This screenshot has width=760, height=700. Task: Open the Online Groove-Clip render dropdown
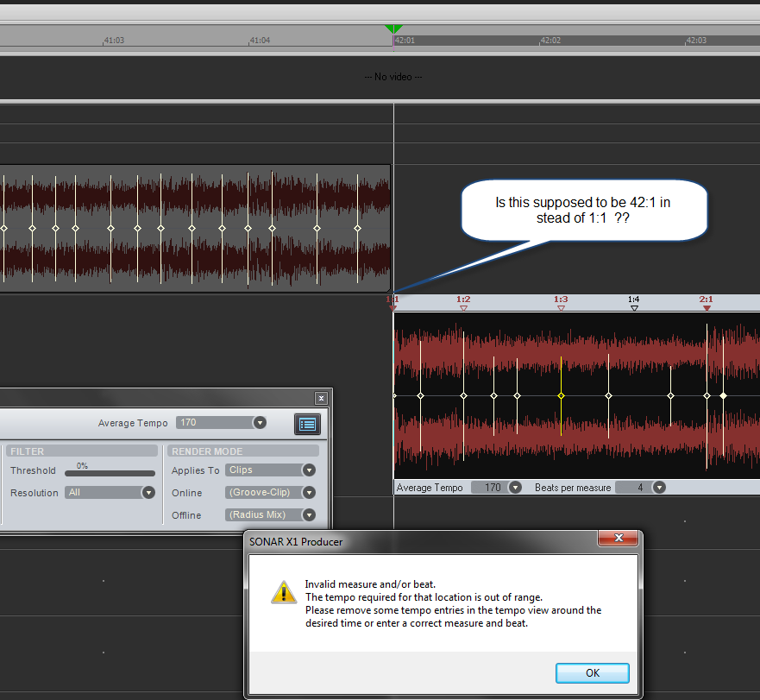(x=309, y=493)
